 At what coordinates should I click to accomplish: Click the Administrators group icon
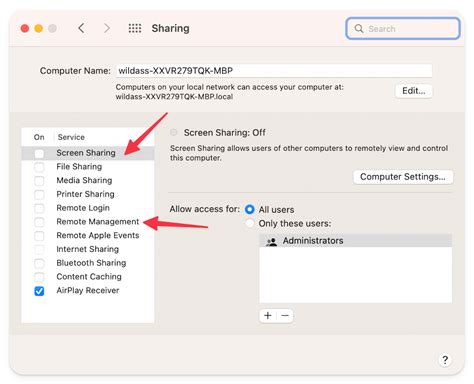[271, 241]
